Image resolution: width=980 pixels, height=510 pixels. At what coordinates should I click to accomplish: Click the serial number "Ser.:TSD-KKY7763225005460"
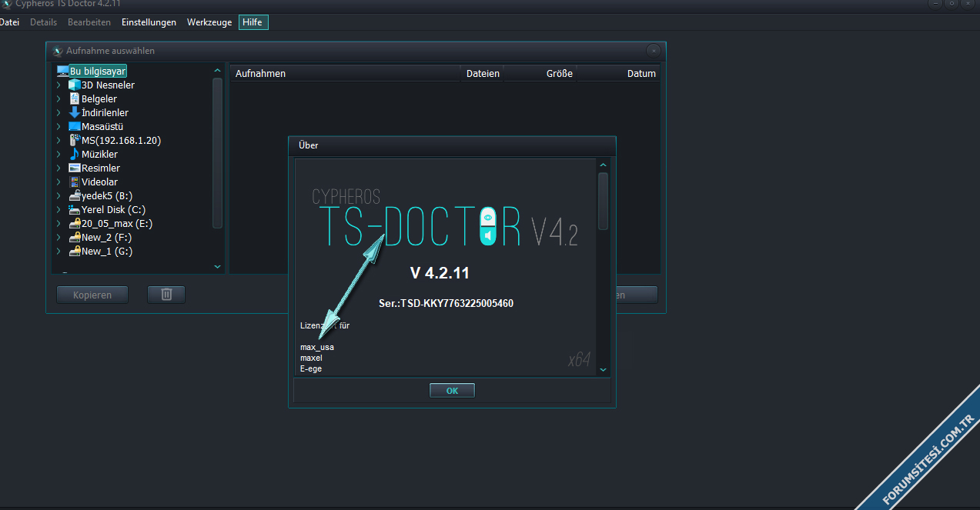coord(447,303)
